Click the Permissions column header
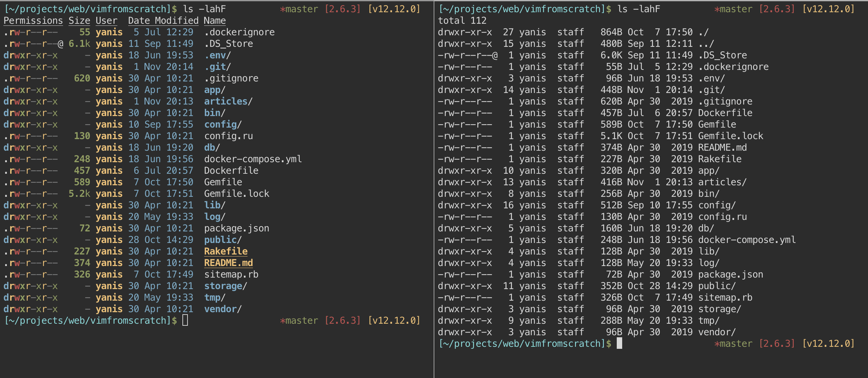 coord(33,21)
